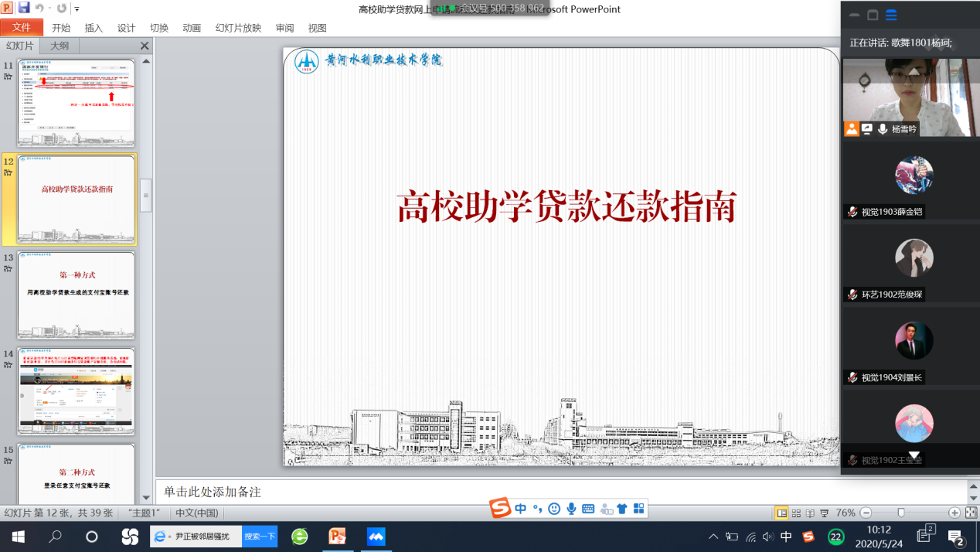980x552 pixels.
Task: Toggle Sogou punctuation mode button
Action: tap(537, 509)
